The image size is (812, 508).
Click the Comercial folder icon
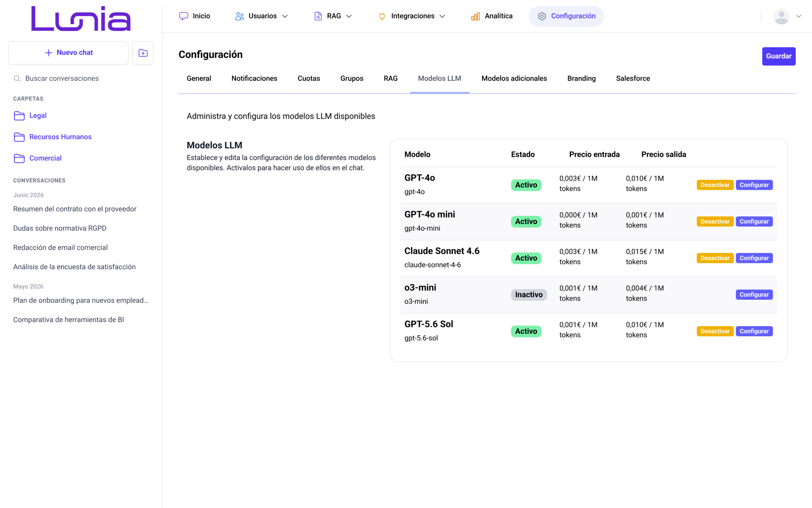[x=19, y=158]
